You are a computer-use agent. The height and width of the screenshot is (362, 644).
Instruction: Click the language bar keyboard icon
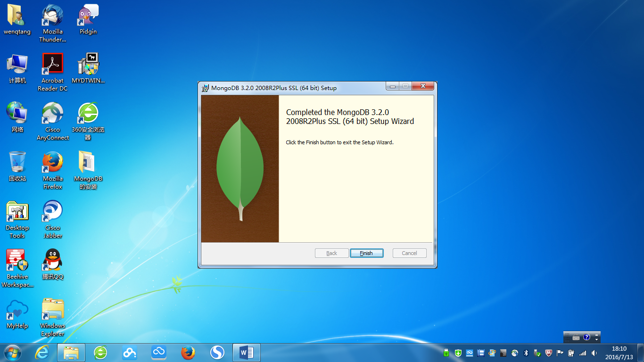tap(576, 337)
